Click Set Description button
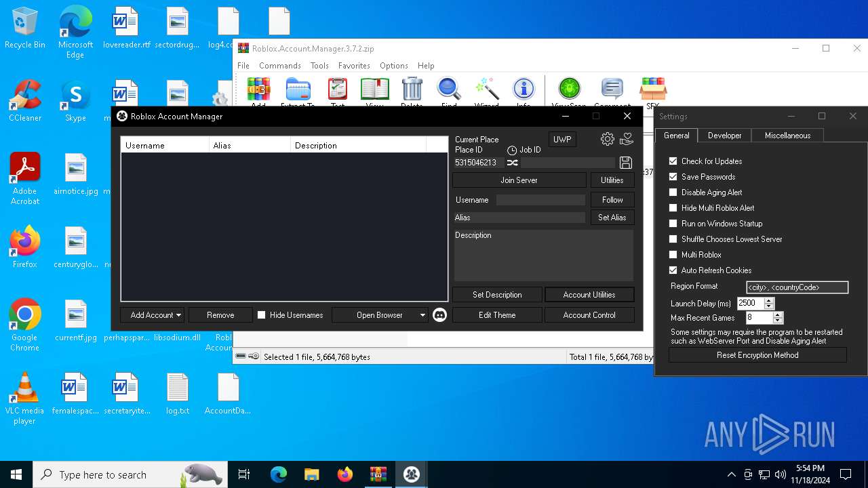 point(497,295)
